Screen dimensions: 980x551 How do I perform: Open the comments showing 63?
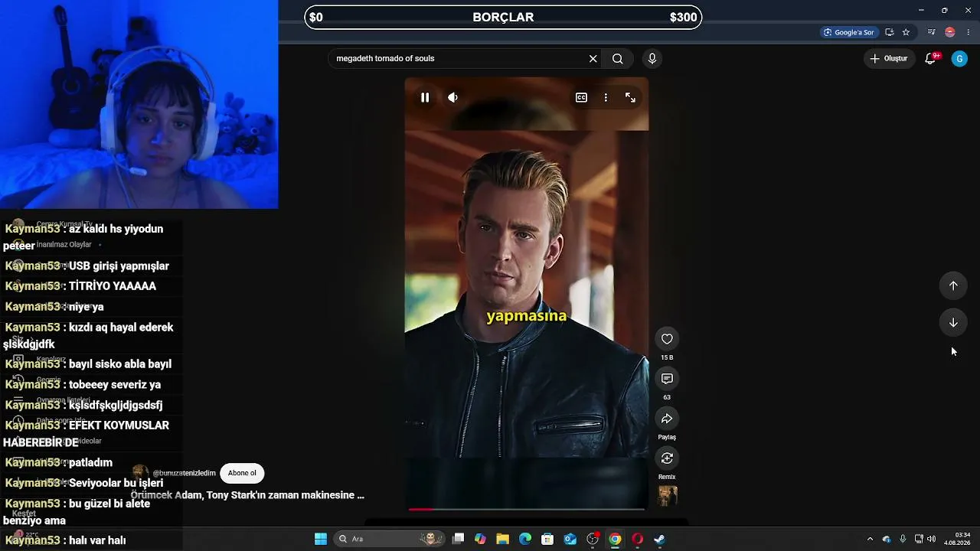coord(667,379)
